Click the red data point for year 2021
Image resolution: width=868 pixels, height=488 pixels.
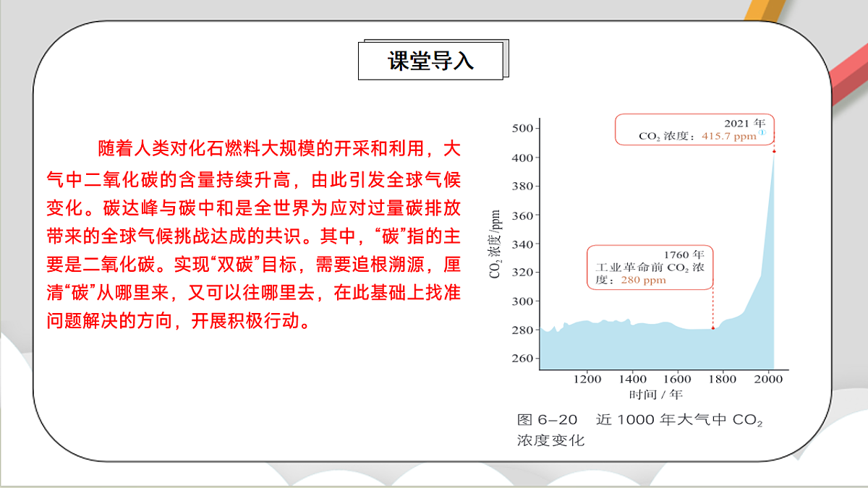tap(773, 151)
